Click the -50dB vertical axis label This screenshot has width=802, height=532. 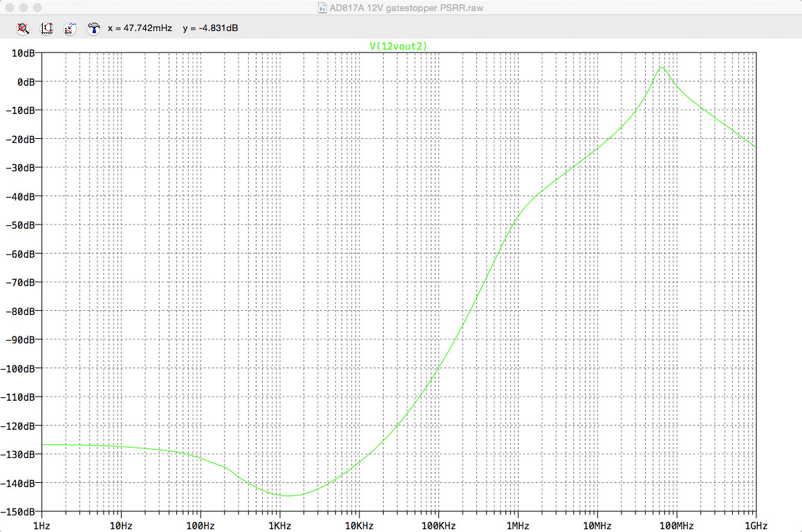coord(20,225)
